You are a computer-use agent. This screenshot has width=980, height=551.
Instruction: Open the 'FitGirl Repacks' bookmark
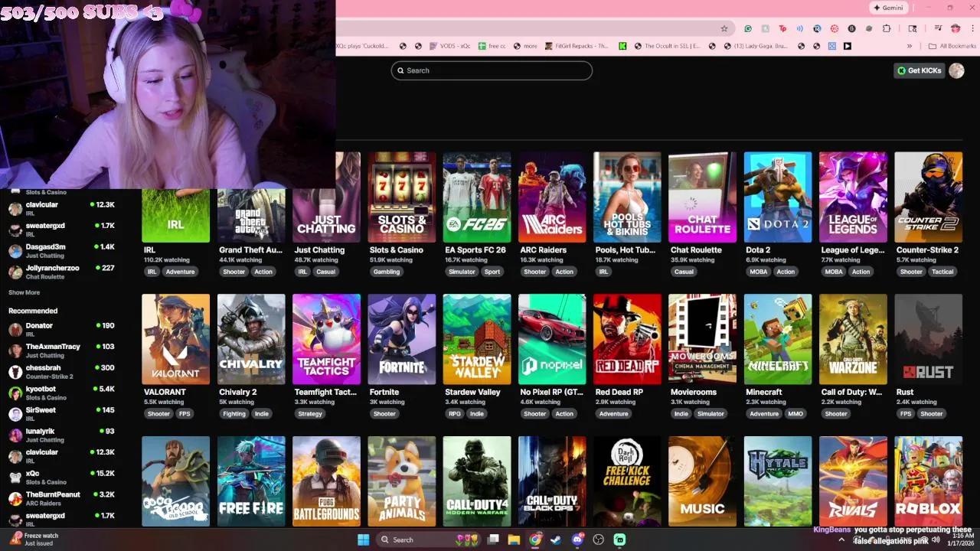[x=577, y=46]
